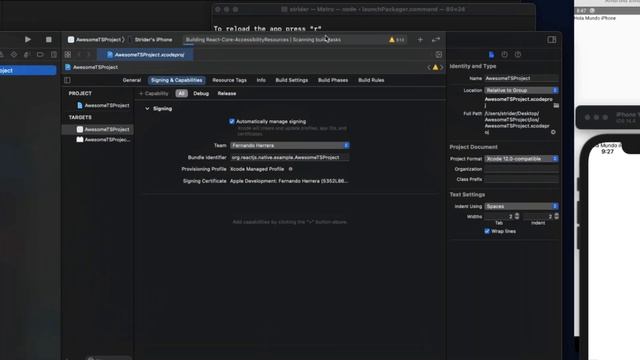The width and height of the screenshot is (640, 360).
Task: Stop the running build with the stop button
Action: (x=49, y=40)
